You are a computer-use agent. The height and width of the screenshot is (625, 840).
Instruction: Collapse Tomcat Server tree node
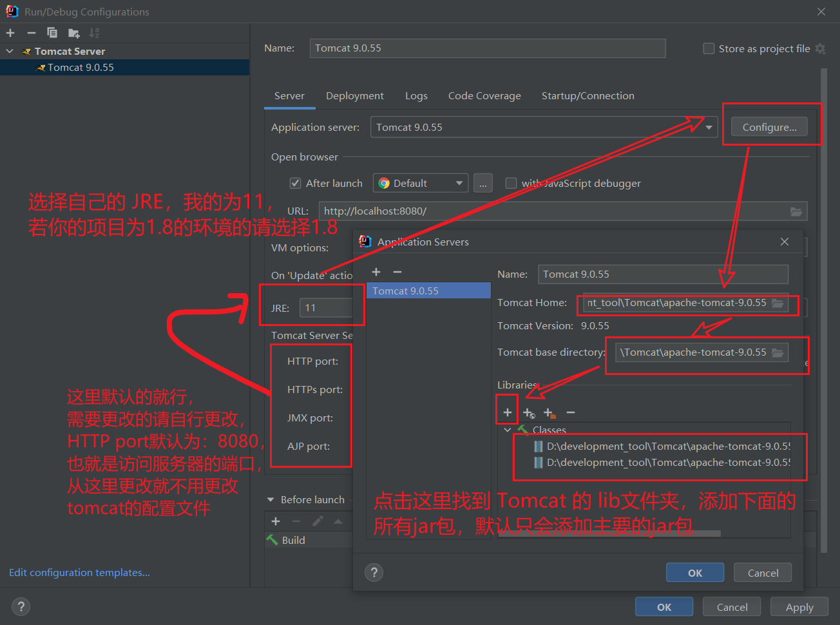10,51
